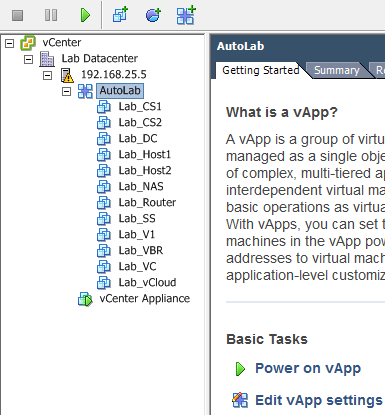The image size is (385, 415).
Task: Click the Edit vApp settings icon
Action: (240, 400)
